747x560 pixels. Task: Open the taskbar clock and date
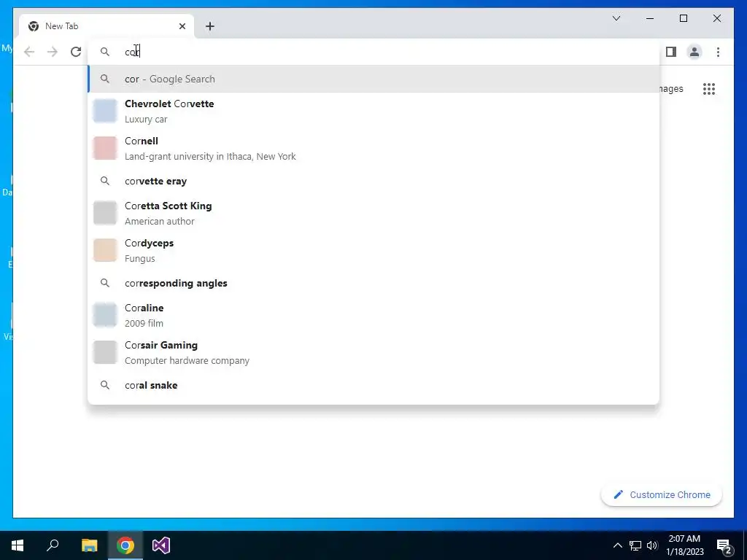(684, 545)
